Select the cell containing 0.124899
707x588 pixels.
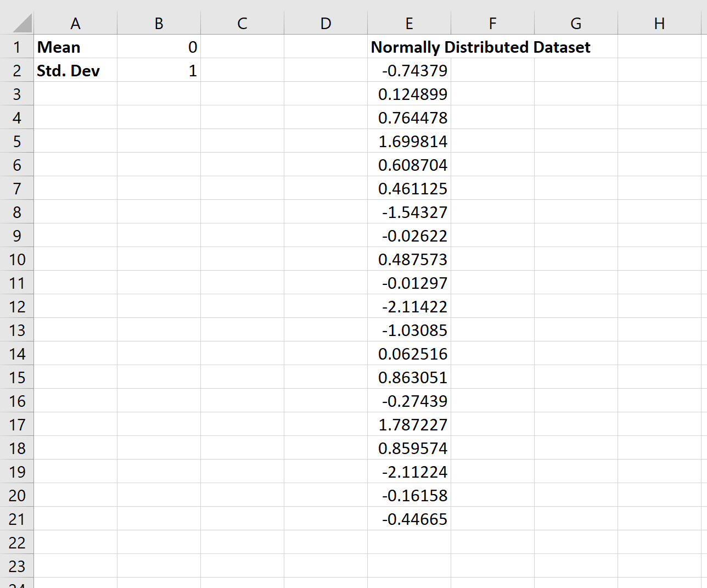click(409, 94)
